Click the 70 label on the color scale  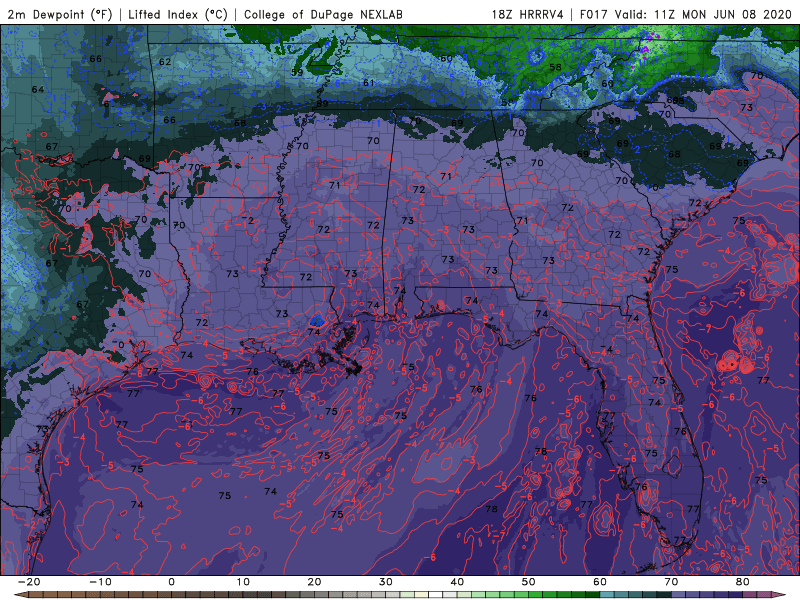tap(671, 582)
